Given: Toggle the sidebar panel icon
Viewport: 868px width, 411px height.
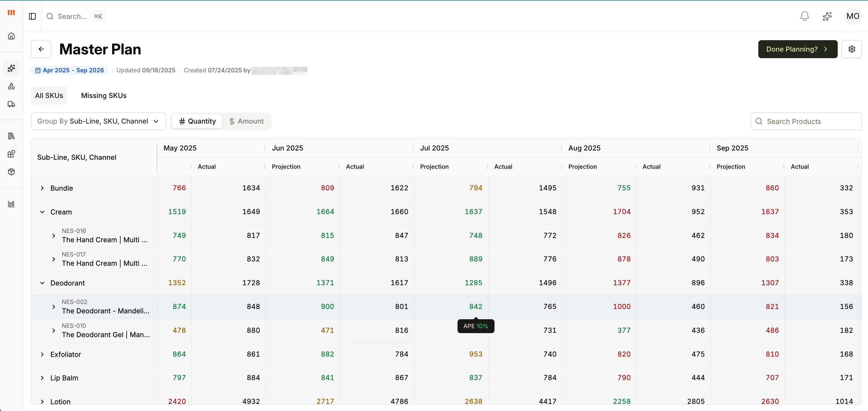Looking at the screenshot, I should click(x=32, y=16).
